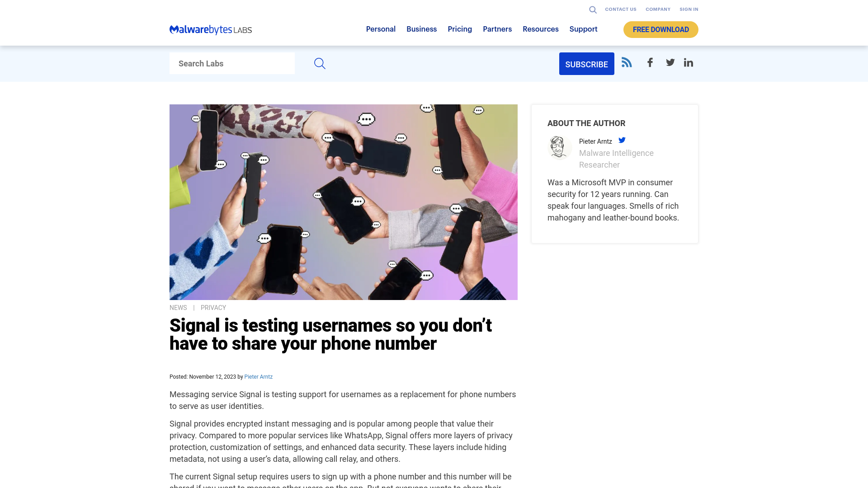Screen dimensions: 868x488
Task: Click the PRIVACY category link
Action: click(x=213, y=307)
